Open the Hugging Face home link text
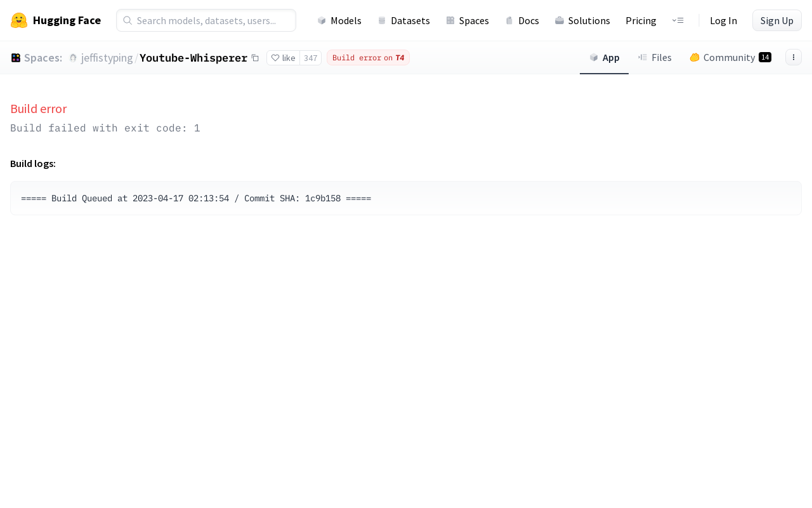The height and width of the screenshot is (508, 812). (x=67, y=20)
